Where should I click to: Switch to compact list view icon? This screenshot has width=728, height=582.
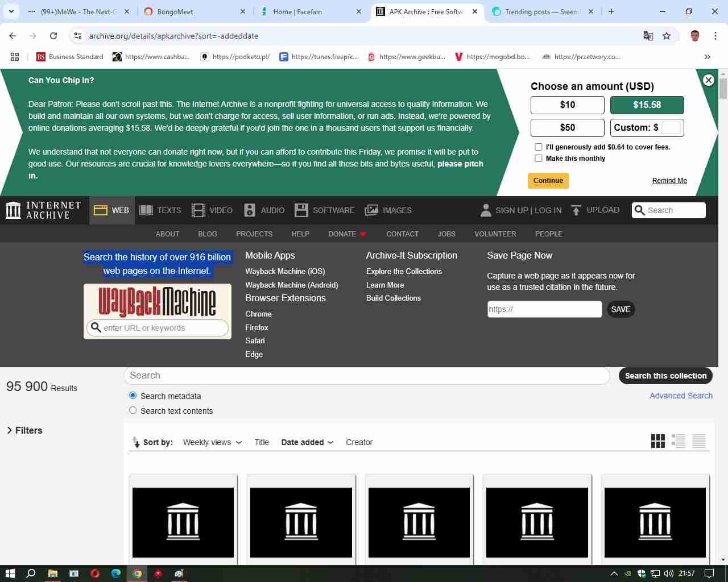click(699, 441)
